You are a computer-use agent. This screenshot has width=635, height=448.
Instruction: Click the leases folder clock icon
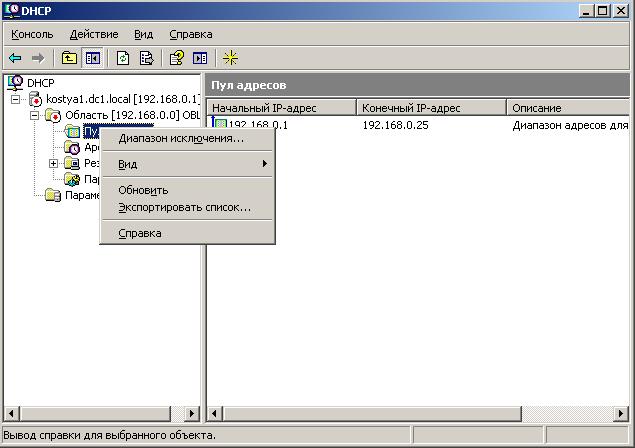coord(72,147)
